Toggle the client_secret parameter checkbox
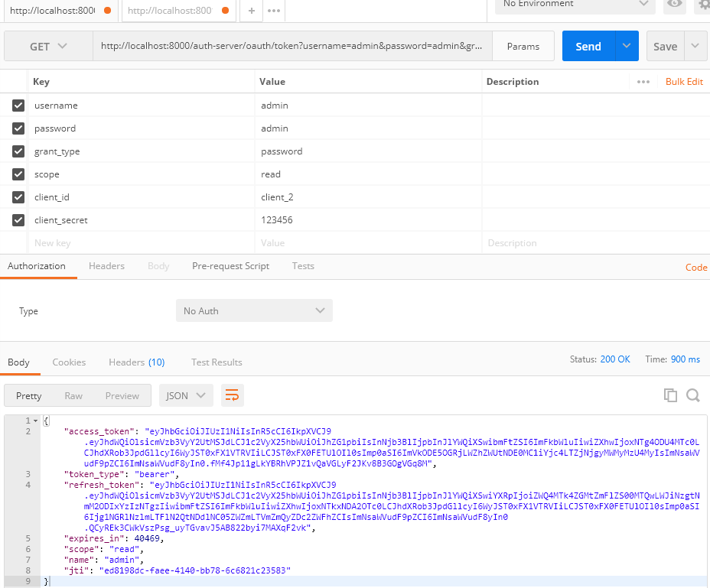The height and width of the screenshot is (588, 710). click(18, 220)
